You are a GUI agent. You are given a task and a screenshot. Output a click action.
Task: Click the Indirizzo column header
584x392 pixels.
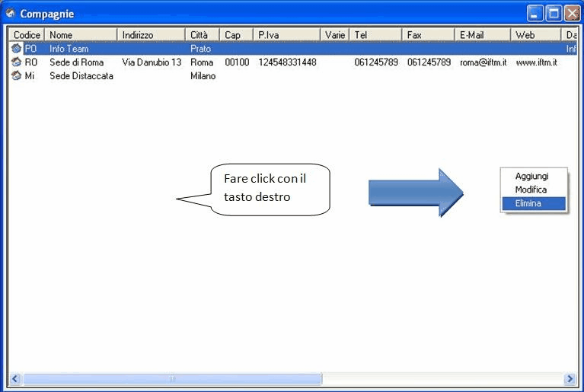coord(152,35)
